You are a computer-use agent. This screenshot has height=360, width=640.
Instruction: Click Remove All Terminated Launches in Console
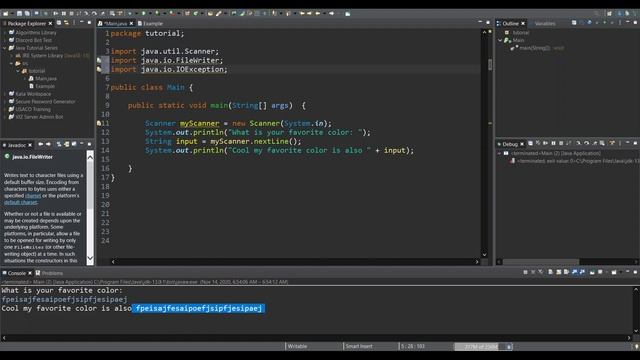[541, 272]
